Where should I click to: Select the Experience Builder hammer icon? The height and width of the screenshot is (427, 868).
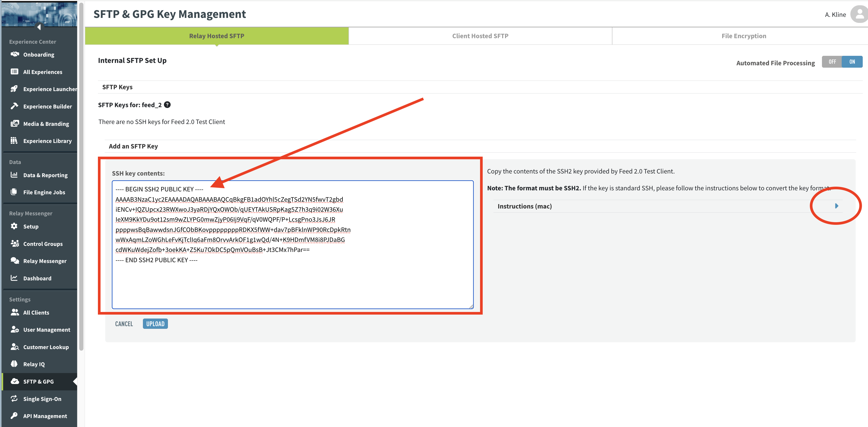pyautogui.click(x=14, y=106)
